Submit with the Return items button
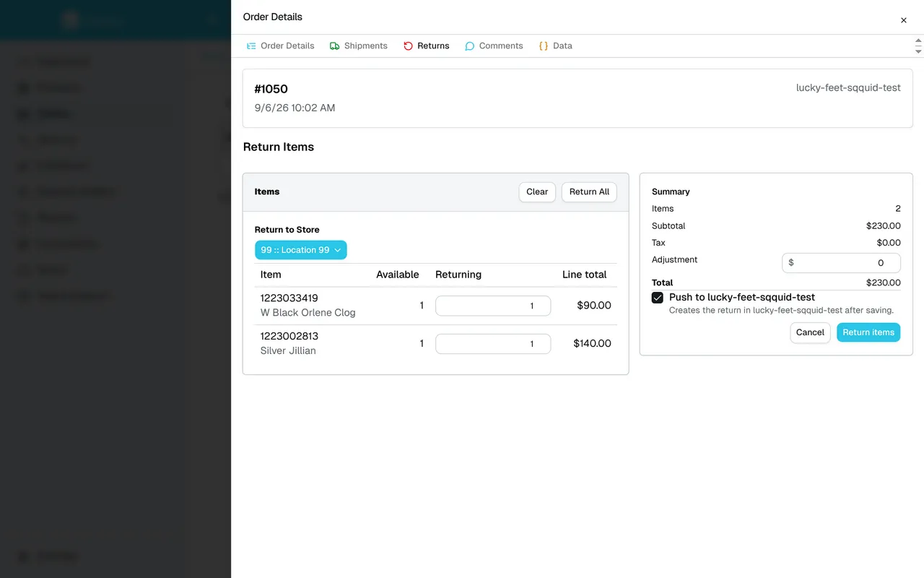924x578 pixels. click(868, 332)
